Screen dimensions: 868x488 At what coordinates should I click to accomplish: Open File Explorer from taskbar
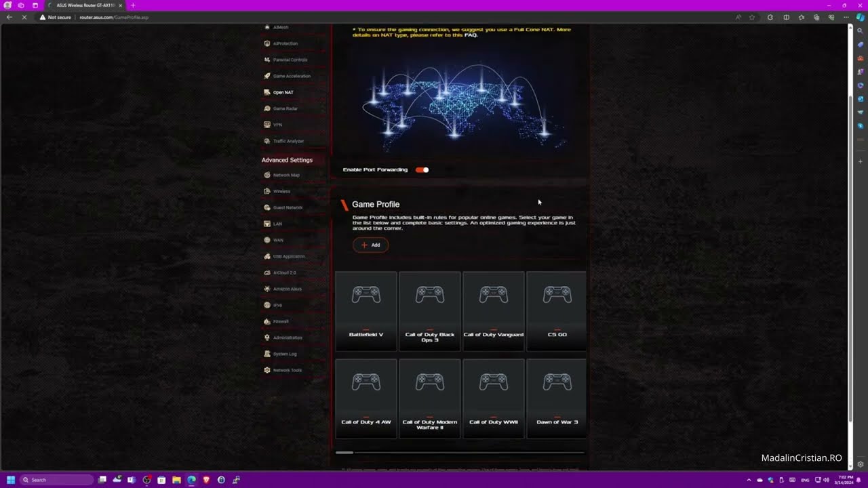point(176,480)
